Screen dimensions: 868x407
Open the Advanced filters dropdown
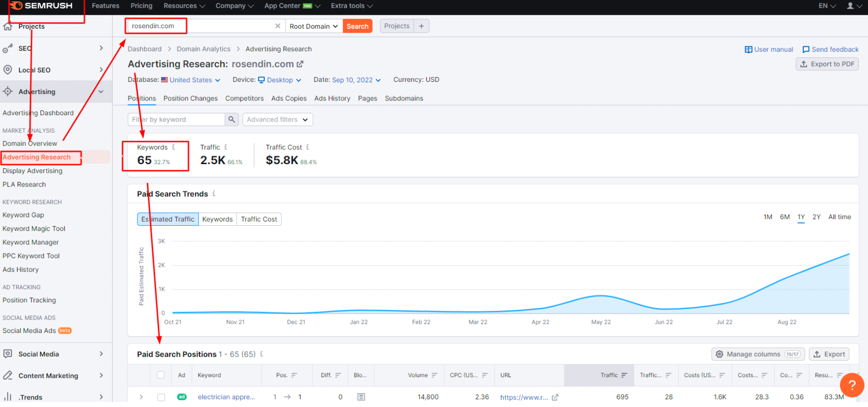pyautogui.click(x=278, y=119)
